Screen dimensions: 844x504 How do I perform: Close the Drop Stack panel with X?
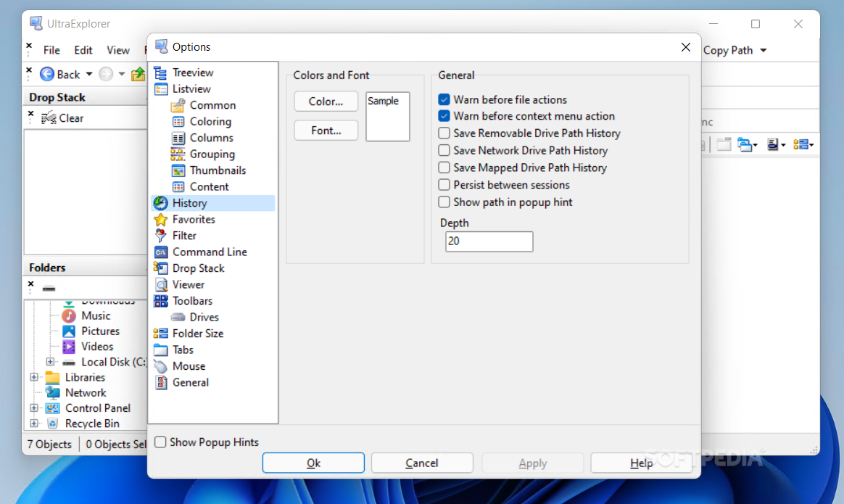point(30,114)
